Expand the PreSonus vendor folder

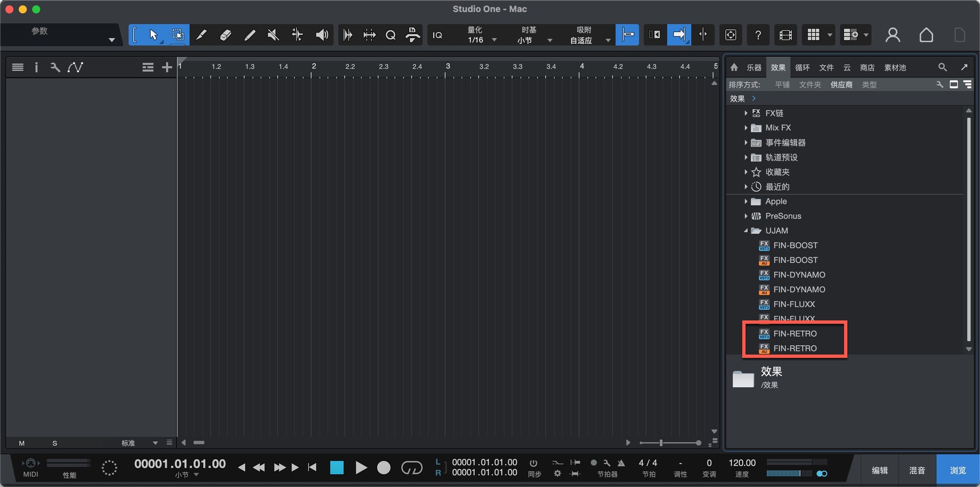click(746, 216)
